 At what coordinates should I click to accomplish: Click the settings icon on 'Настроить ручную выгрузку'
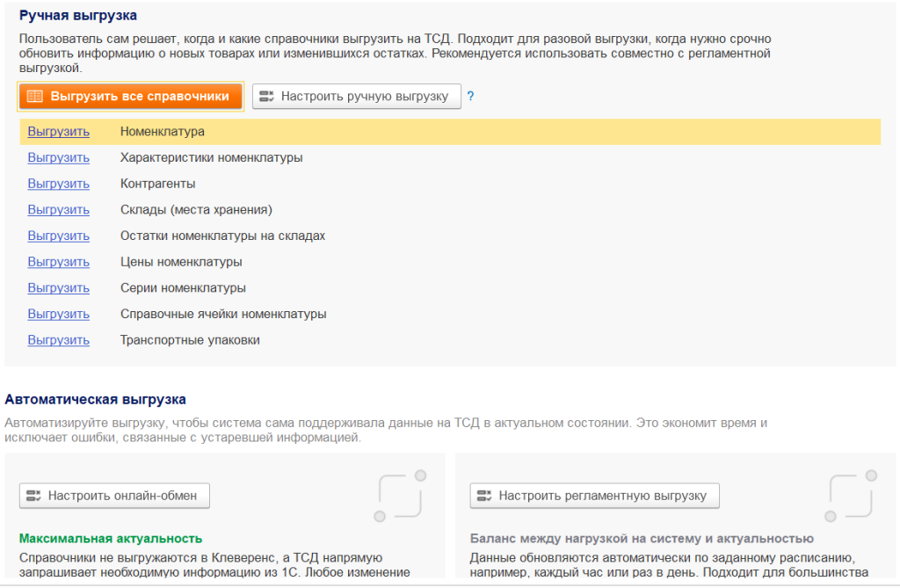coord(268,97)
